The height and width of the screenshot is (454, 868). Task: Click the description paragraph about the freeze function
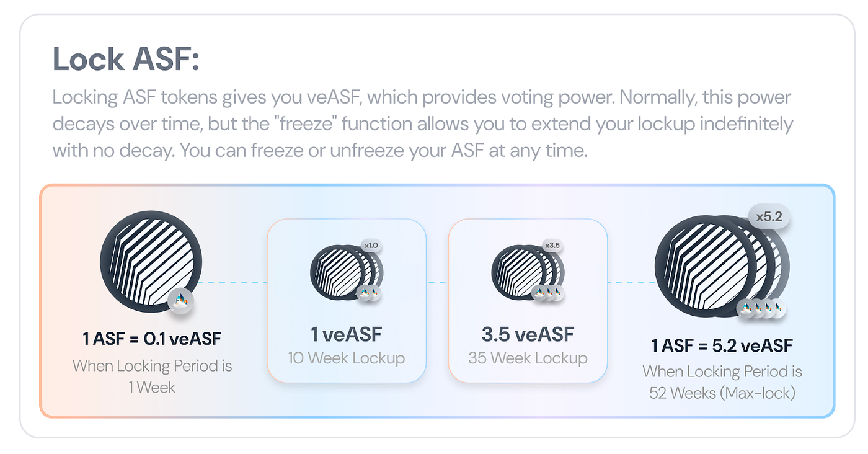pyautogui.click(x=423, y=124)
